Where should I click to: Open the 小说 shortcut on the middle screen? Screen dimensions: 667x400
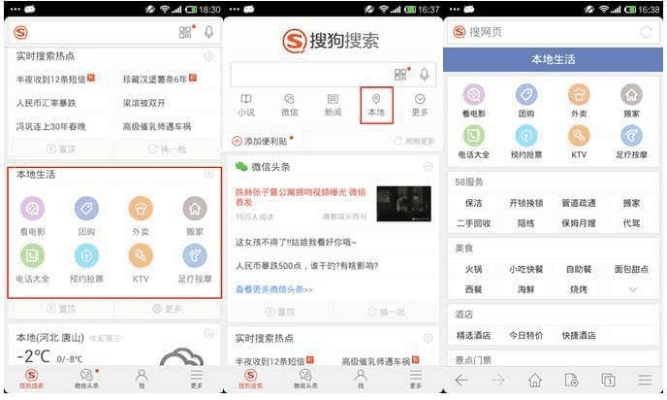(246, 105)
